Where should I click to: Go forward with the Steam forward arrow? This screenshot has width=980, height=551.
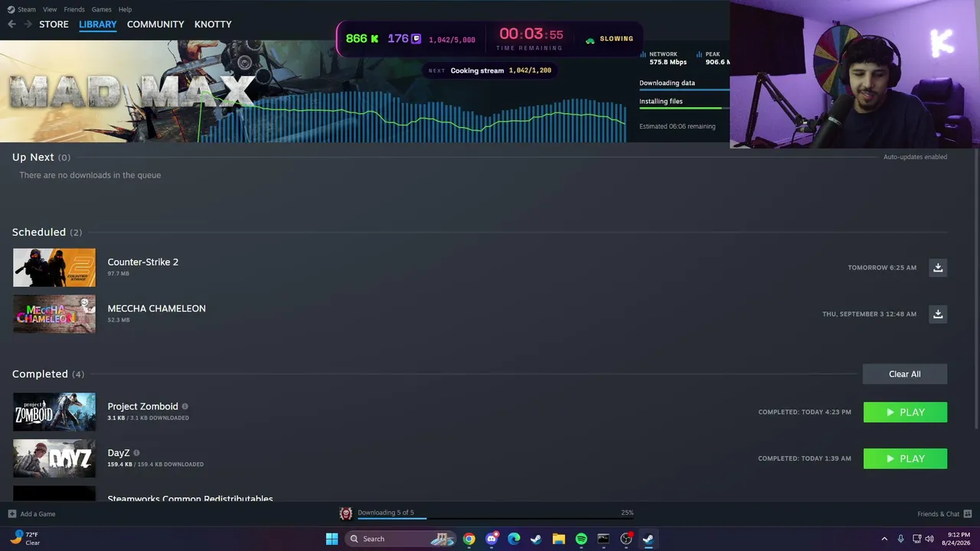tap(28, 24)
